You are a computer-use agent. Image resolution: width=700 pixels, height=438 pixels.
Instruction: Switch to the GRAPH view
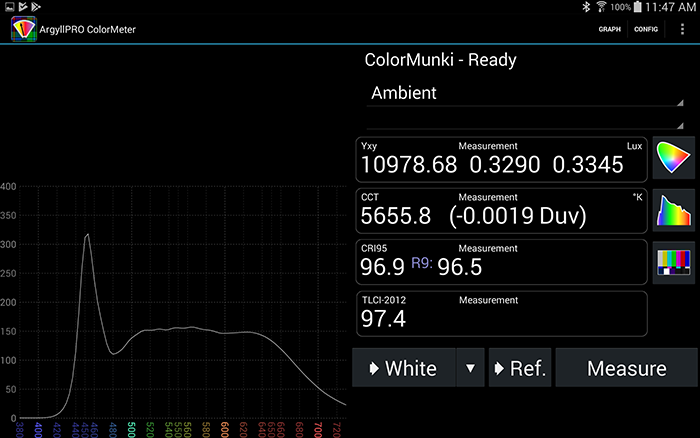pyautogui.click(x=609, y=29)
